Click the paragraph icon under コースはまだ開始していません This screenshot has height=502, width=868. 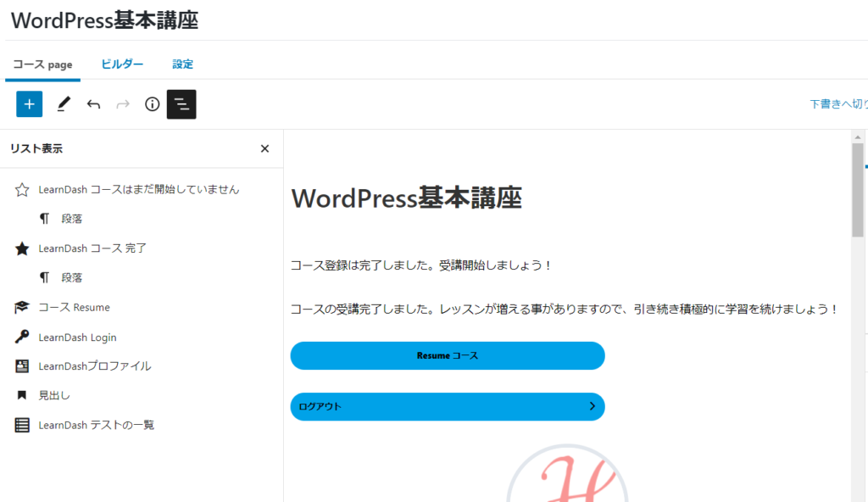pos(44,219)
